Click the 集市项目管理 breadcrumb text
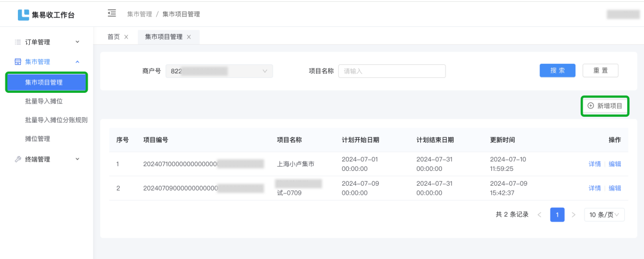This screenshot has width=644, height=259. [181, 14]
